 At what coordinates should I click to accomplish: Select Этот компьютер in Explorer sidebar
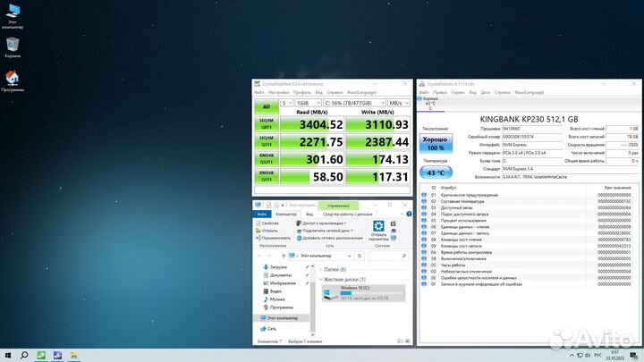pos(283,318)
